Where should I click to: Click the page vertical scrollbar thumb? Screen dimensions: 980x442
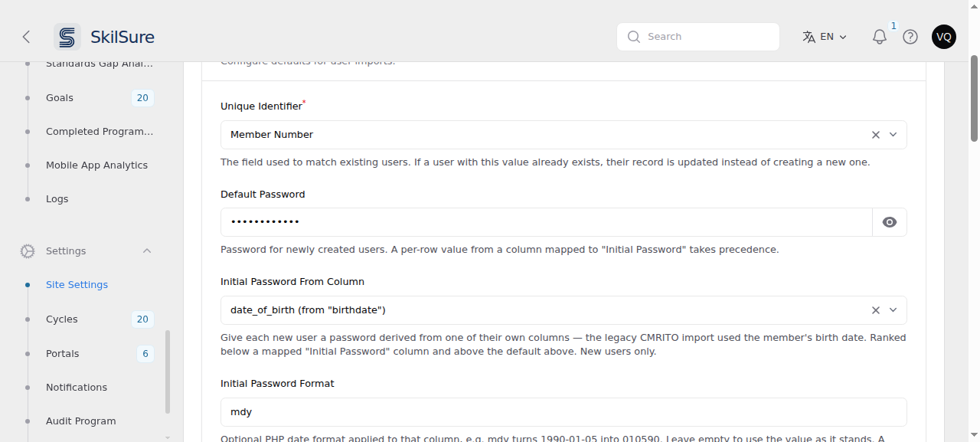[x=974, y=98]
